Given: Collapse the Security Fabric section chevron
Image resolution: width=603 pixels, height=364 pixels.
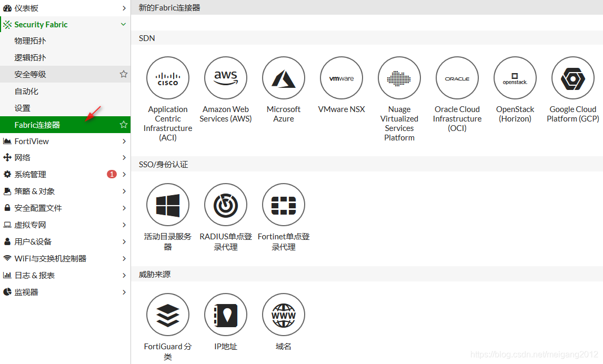Looking at the screenshot, I should [x=124, y=24].
